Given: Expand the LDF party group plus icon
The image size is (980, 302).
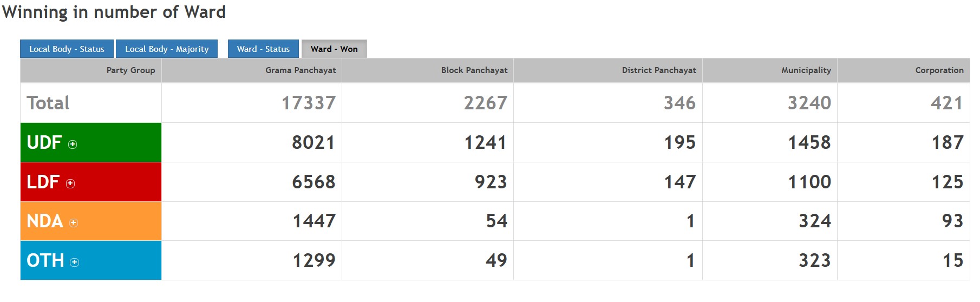Looking at the screenshot, I should pos(70,183).
